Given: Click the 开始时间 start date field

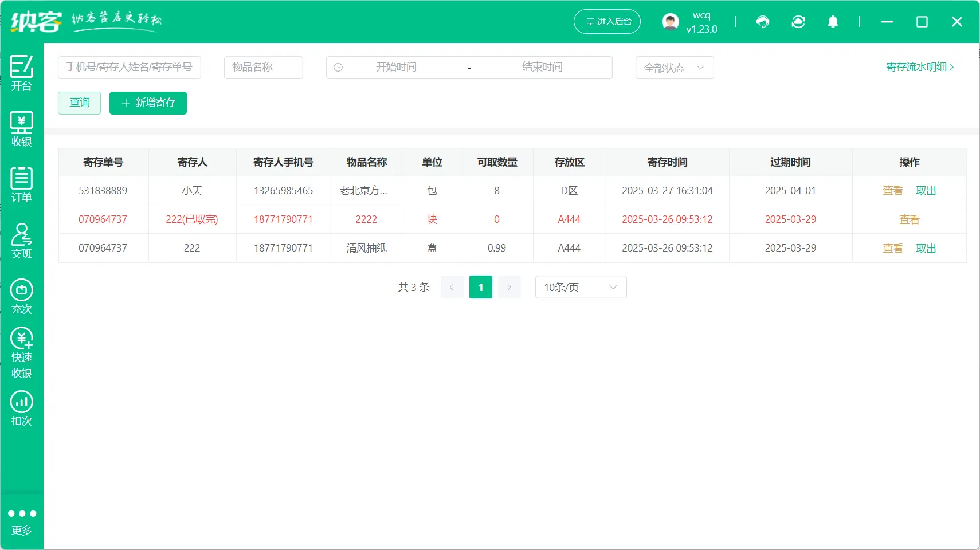Looking at the screenshot, I should pyautogui.click(x=396, y=68).
